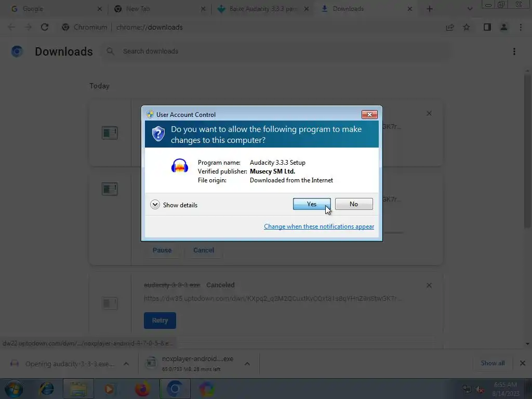Toggle the browser side panel icon

tap(487, 27)
